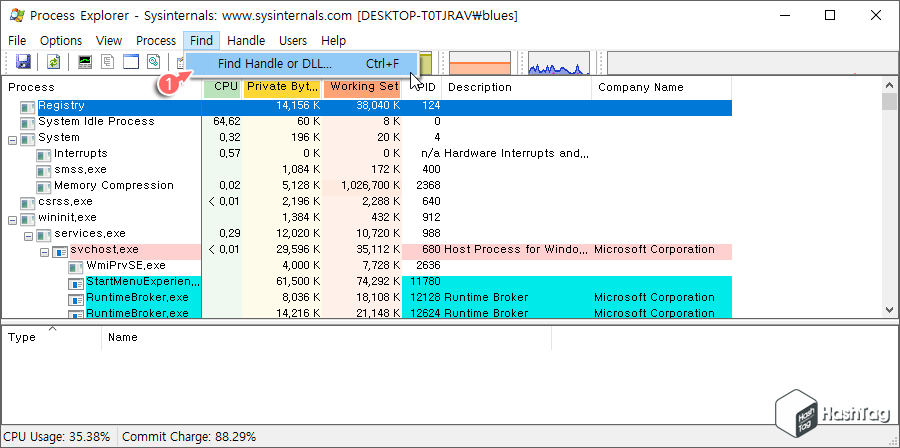Image resolution: width=900 pixels, height=448 pixels.
Task: Click the process list scroll down arrow
Action: pyautogui.click(x=890, y=310)
